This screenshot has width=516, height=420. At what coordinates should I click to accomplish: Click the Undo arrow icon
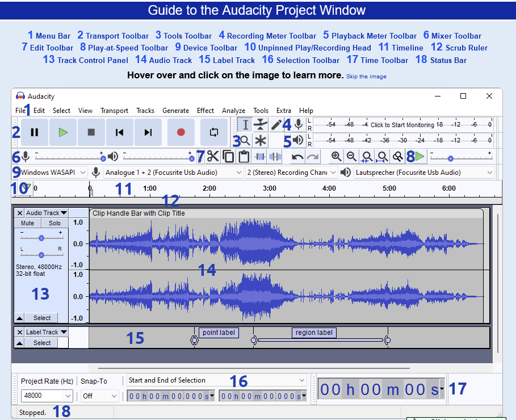[x=297, y=157]
